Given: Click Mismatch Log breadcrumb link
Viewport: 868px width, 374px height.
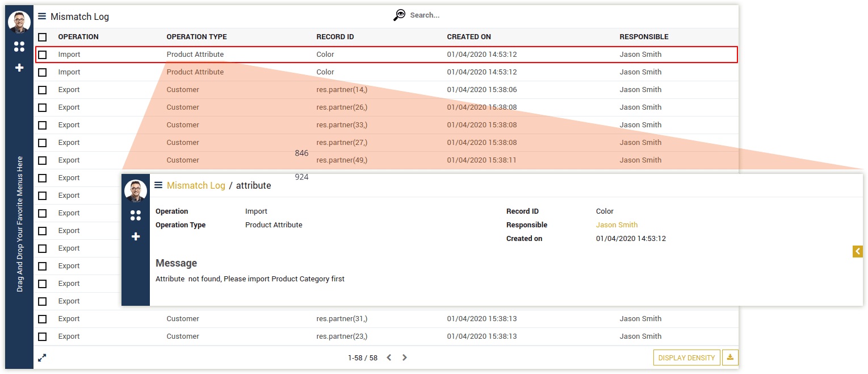Looking at the screenshot, I should pyautogui.click(x=196, y=185).
